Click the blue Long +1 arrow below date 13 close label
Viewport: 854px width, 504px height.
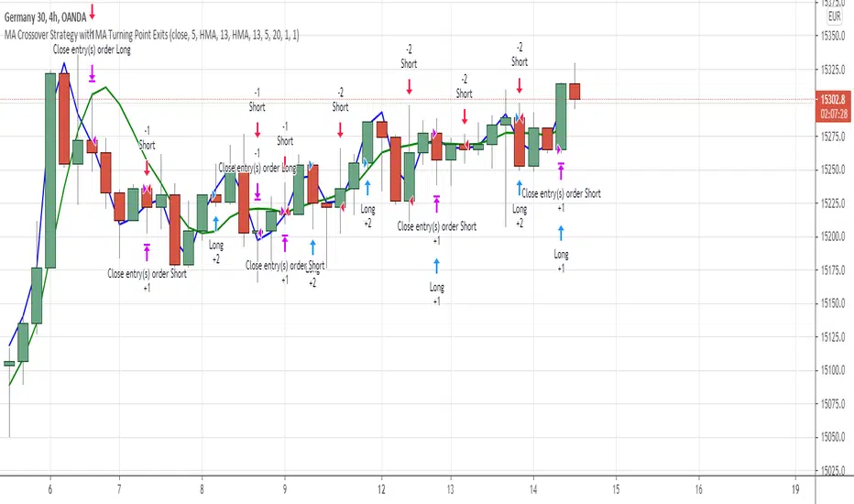click(x=437, y=266)
